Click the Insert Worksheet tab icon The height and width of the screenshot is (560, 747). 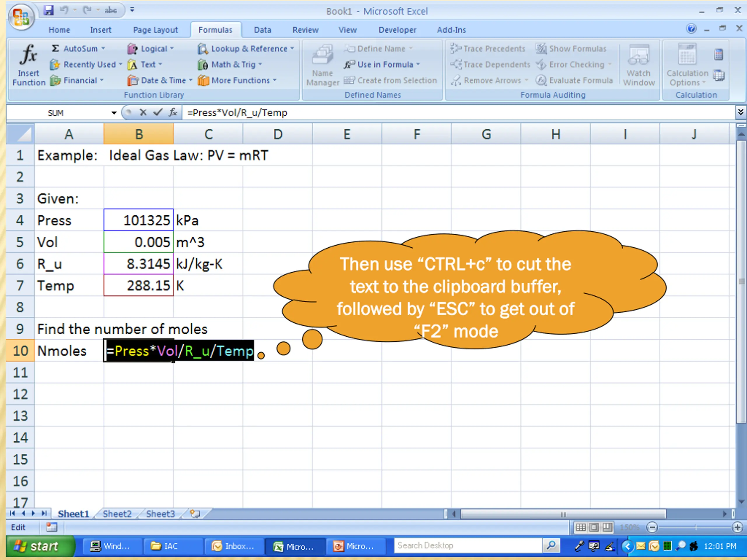coord(195,514)
